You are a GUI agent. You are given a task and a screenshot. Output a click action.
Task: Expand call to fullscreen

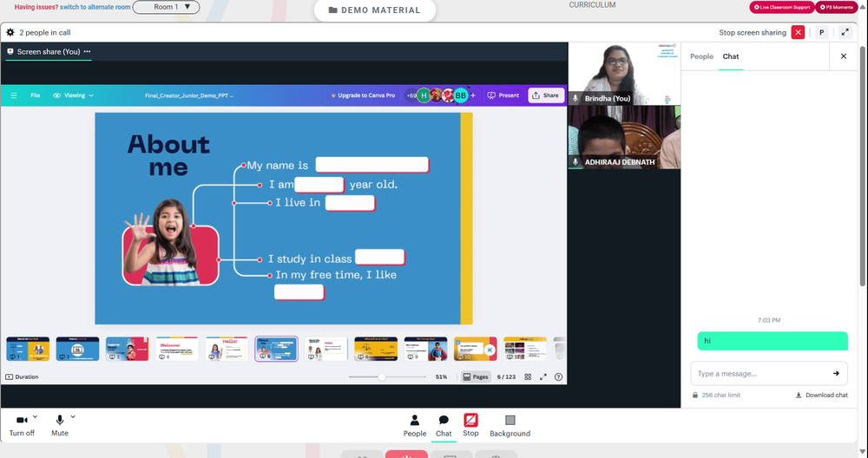(x=845, y=33)
